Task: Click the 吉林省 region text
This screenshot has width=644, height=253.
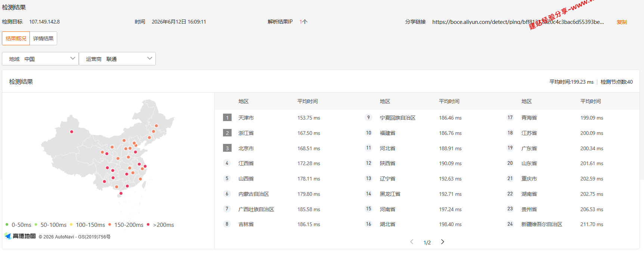Action: [x=246, y=224]
